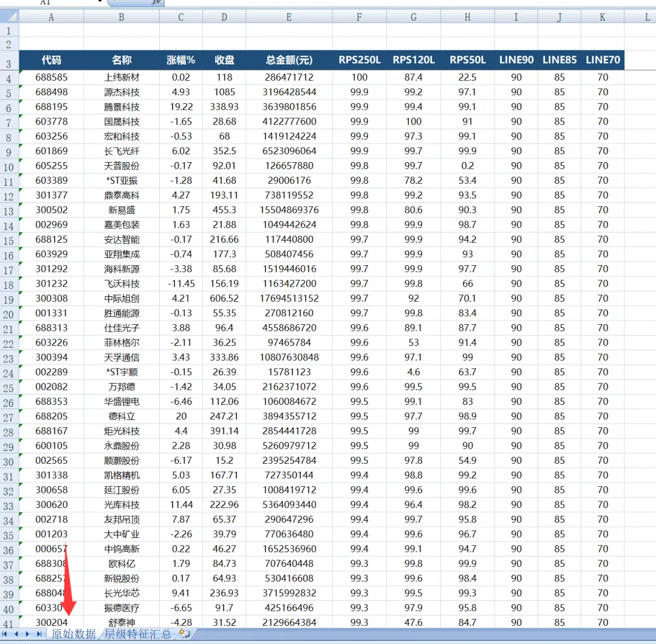Select the stock code cell 301377
The height and width of the screenshot is (644, 656).
[51, 195]
